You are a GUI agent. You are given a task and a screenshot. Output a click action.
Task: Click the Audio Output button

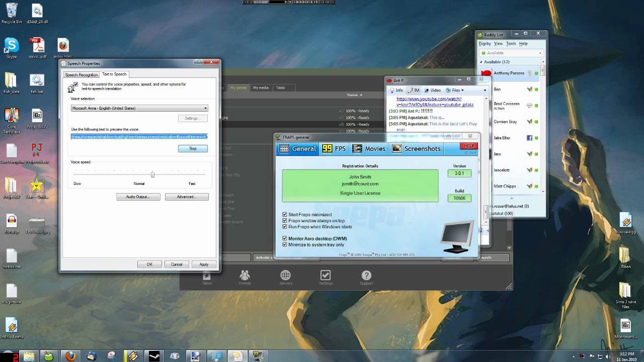(x=138, y=197)
